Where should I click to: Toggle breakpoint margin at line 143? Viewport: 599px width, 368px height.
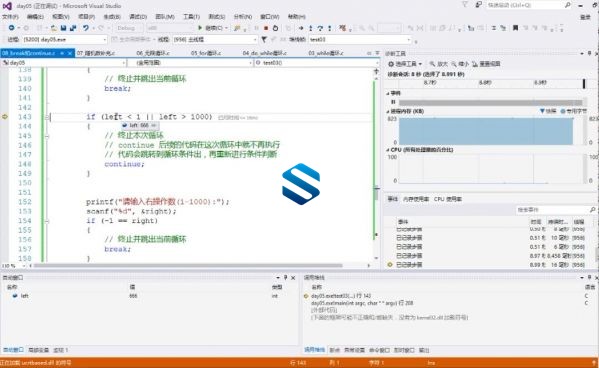tap(5, 117)
